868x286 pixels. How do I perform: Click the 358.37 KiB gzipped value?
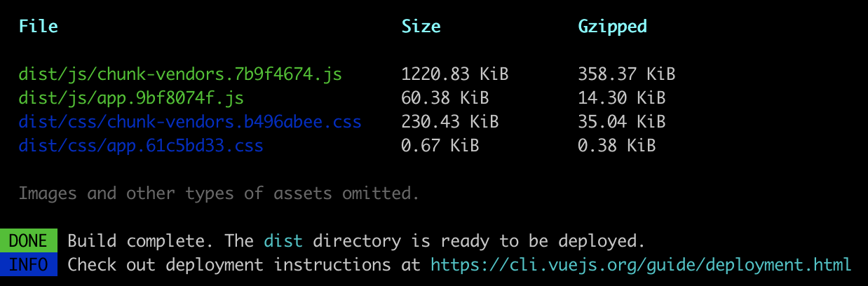point(626,74)
